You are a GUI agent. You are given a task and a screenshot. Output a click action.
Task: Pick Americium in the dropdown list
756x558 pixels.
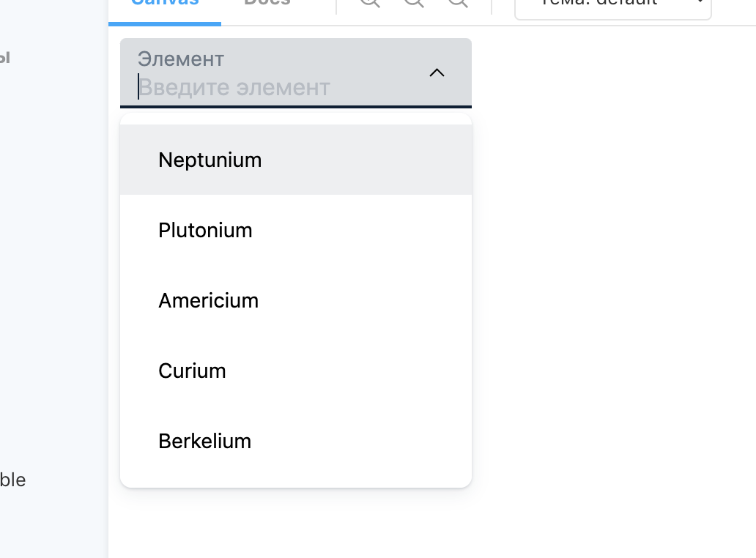tap(295, 300)
